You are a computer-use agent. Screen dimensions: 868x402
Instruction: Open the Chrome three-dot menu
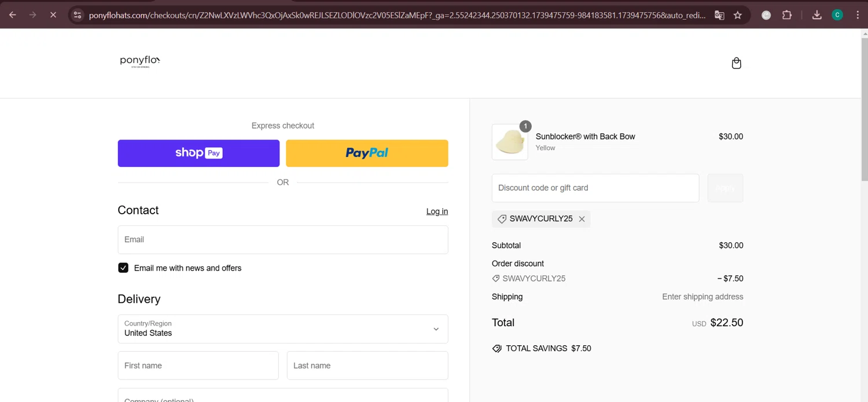coord(858,15)
